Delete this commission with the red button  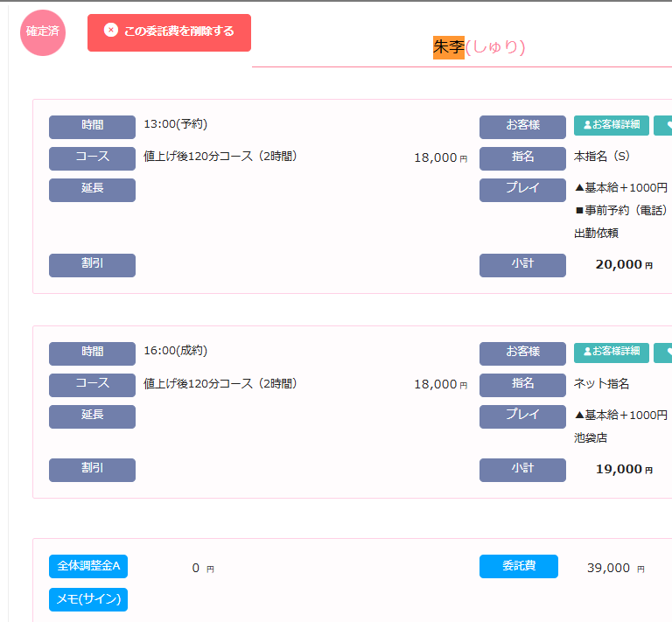(x=169, y=32)
